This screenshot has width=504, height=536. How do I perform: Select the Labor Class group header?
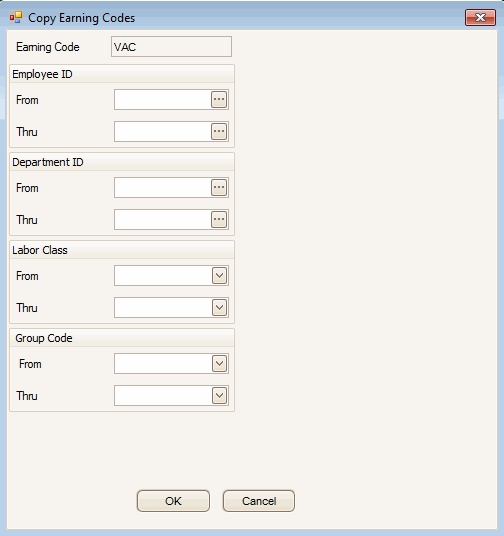tap(40, 250)
